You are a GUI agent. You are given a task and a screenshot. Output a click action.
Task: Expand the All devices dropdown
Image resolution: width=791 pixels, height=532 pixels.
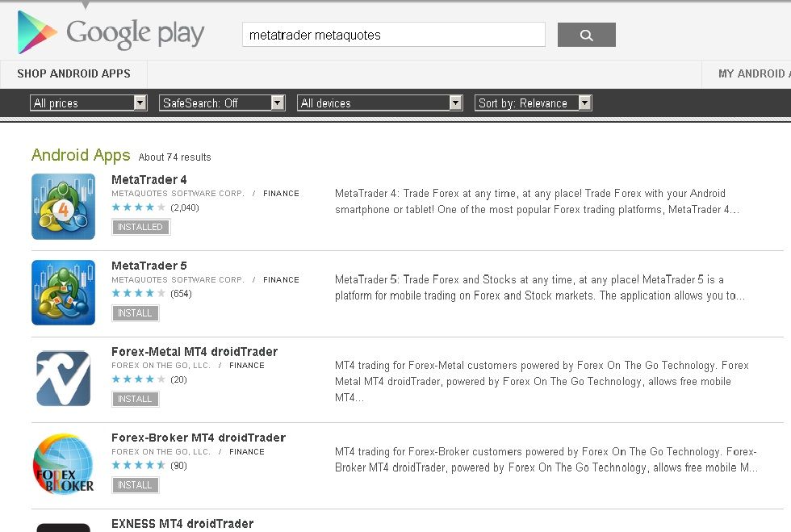380,103
